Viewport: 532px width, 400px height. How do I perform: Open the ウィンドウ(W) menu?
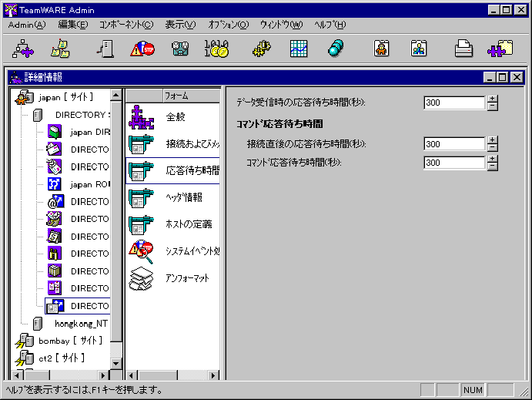[x=281, y=25]
